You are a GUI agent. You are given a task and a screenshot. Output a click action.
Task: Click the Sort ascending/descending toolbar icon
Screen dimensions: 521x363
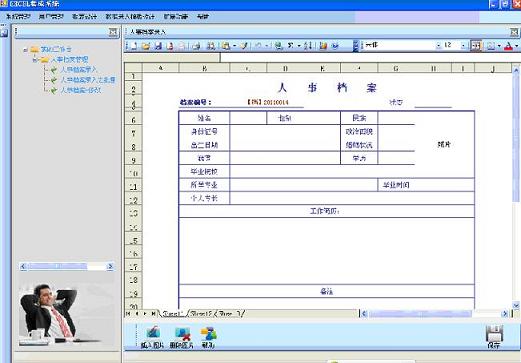(x=308, y=46)
